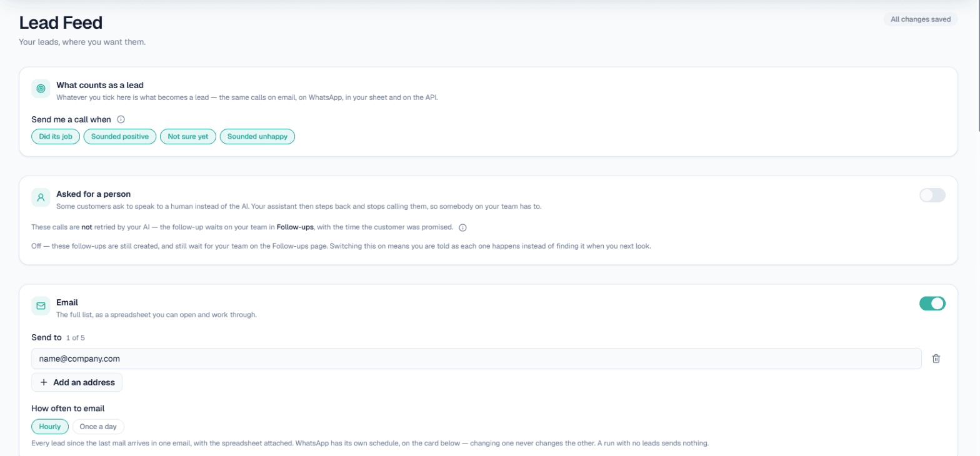Turn off the Email switch
This screenshot has height=456, width=980.
pyautogui.click(x=932, y=304)
